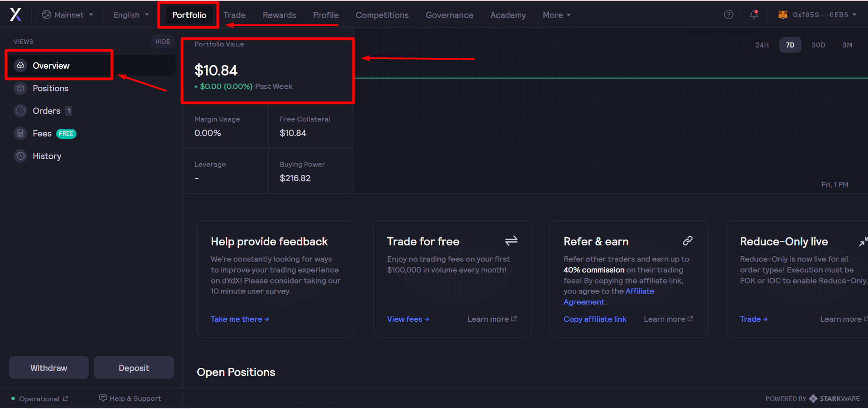Open Help & Support link

[x=130, y=398]
